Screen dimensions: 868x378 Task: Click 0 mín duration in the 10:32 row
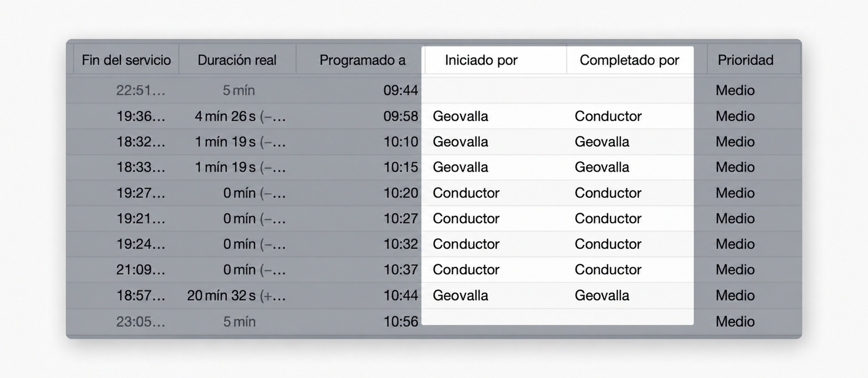[x=254, y=244]
